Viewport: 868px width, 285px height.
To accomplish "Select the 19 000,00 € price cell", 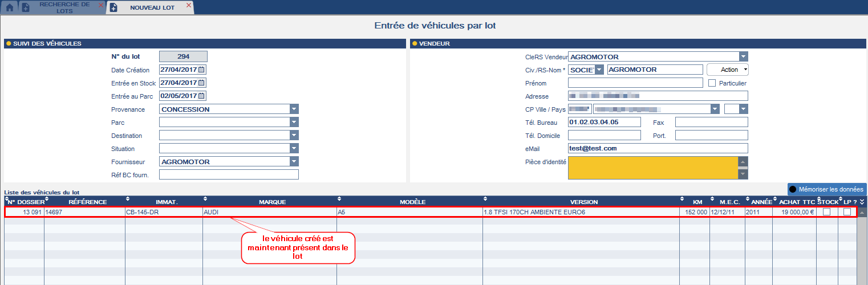I will tap(794, 212).
